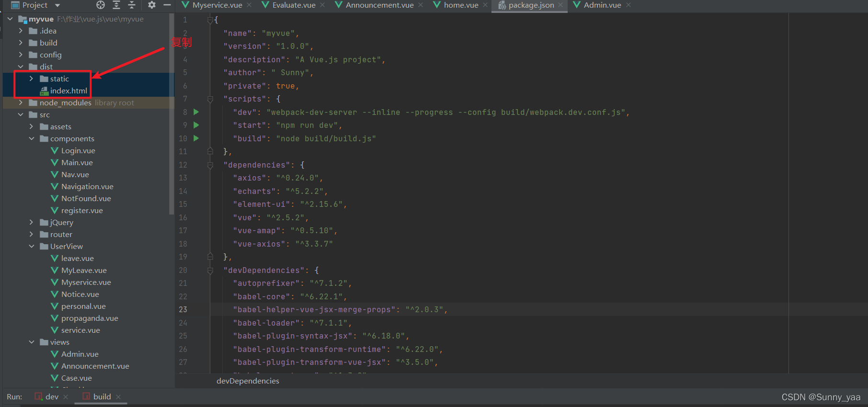Close the package.json tab
Screen dimensions: 868x407
coord(560,5)
